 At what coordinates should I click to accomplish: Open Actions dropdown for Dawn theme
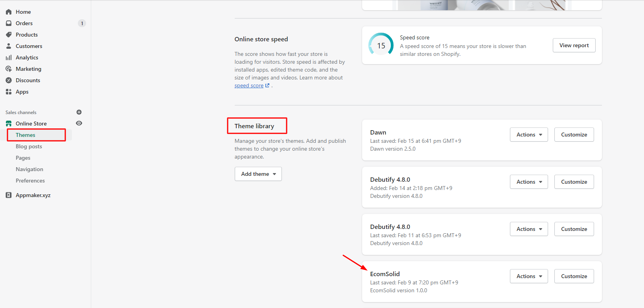click(x=529, y=135)
